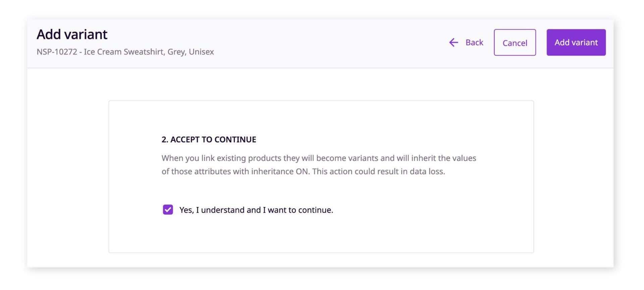The image size is (644, 290).
Task: Click the second line about inheritance ON
Action: [303, 171]
